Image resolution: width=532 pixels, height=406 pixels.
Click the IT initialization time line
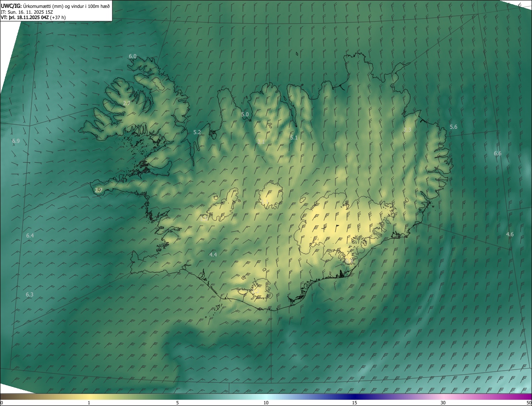[27, 12]
